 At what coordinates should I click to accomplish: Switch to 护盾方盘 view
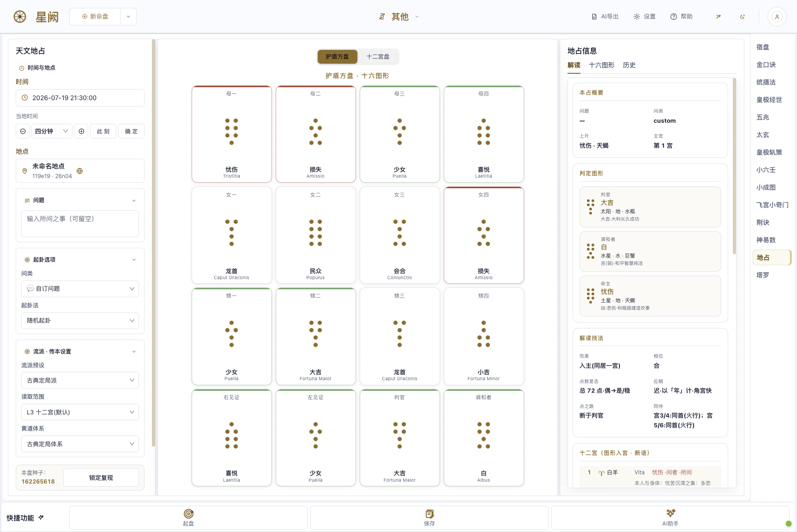click(338, 57)
